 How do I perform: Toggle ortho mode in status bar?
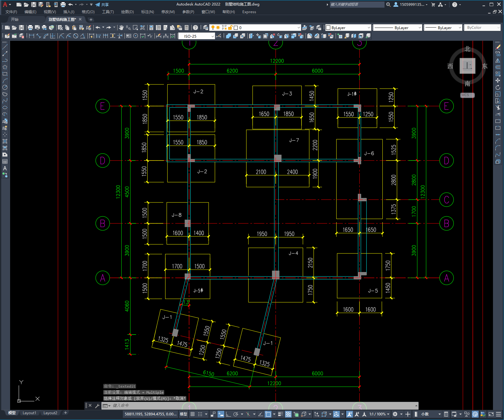(228, 414)
